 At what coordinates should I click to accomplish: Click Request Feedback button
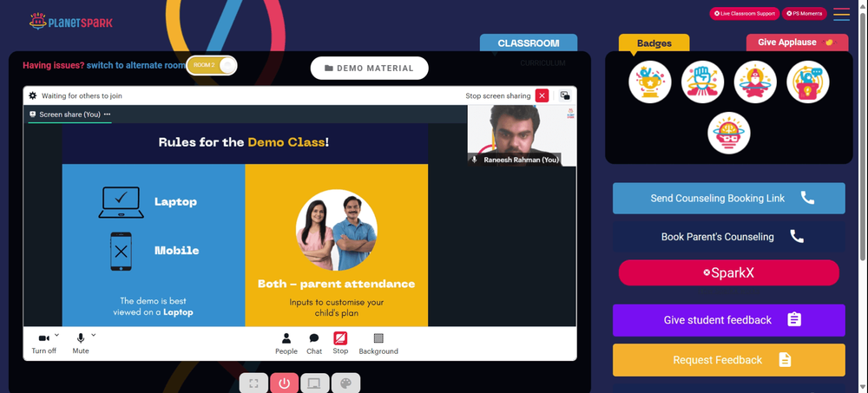[x=728, y=360]
